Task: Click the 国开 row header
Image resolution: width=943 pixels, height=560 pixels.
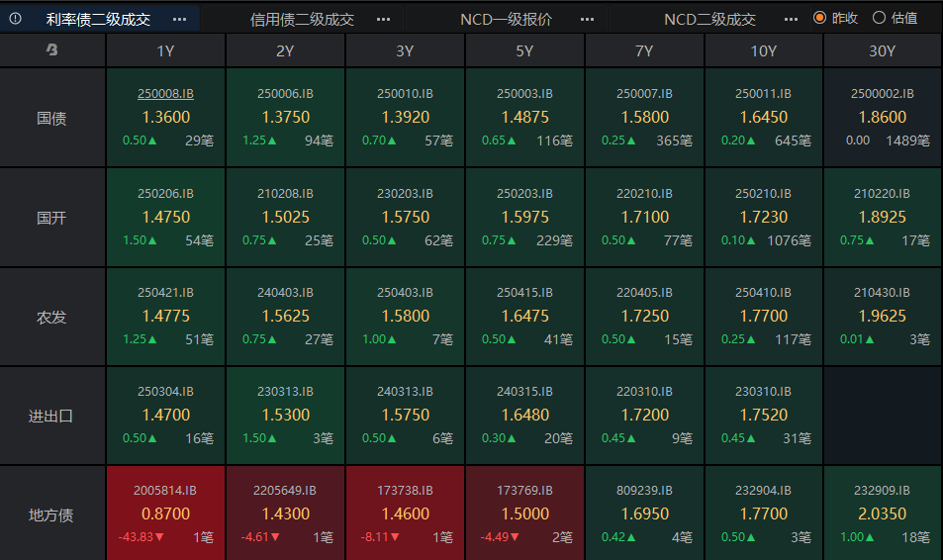Action: (52, 218)
